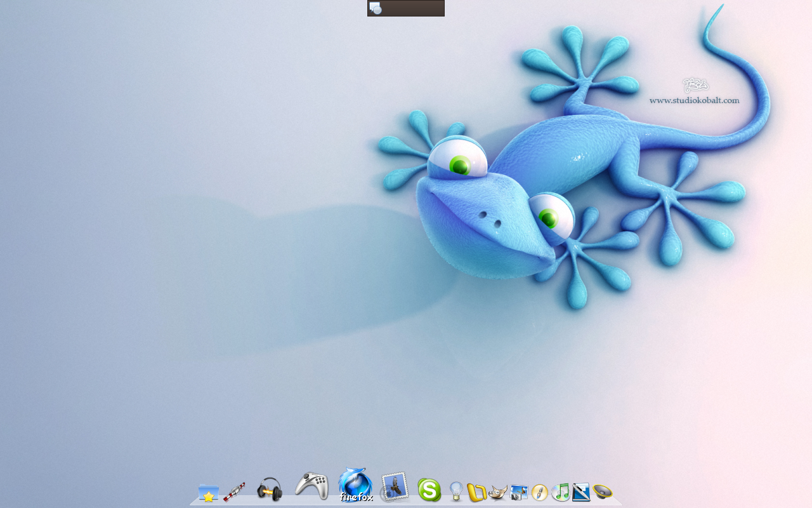Open the photo viewer camera icon

(x=519, y=493)
